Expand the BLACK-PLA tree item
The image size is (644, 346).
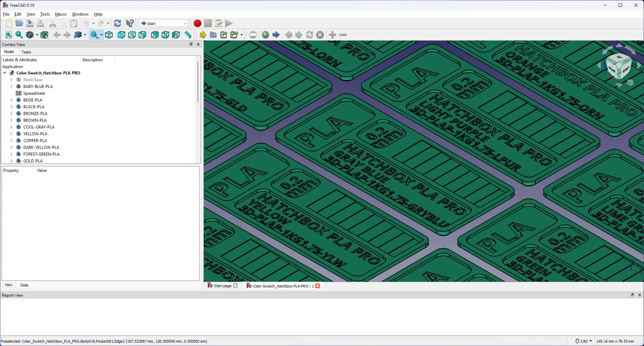click(11, 107)
